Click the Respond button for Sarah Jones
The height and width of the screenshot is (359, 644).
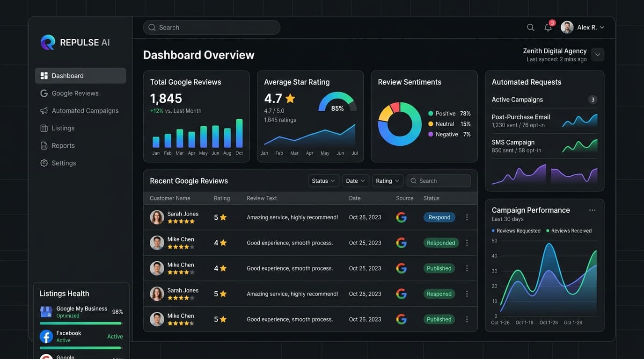coord(439,217)
